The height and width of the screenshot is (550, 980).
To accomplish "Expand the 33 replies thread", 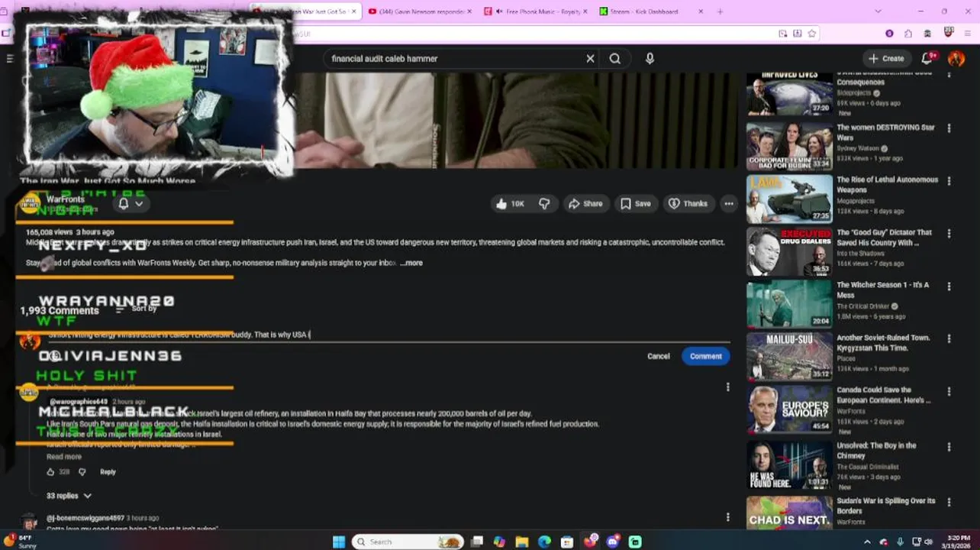I will pos(69,496).
